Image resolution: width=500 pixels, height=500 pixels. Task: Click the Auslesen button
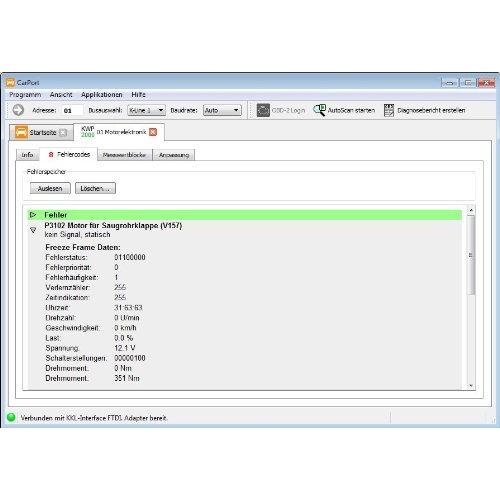pyautogui.click(x=50, y=188)
